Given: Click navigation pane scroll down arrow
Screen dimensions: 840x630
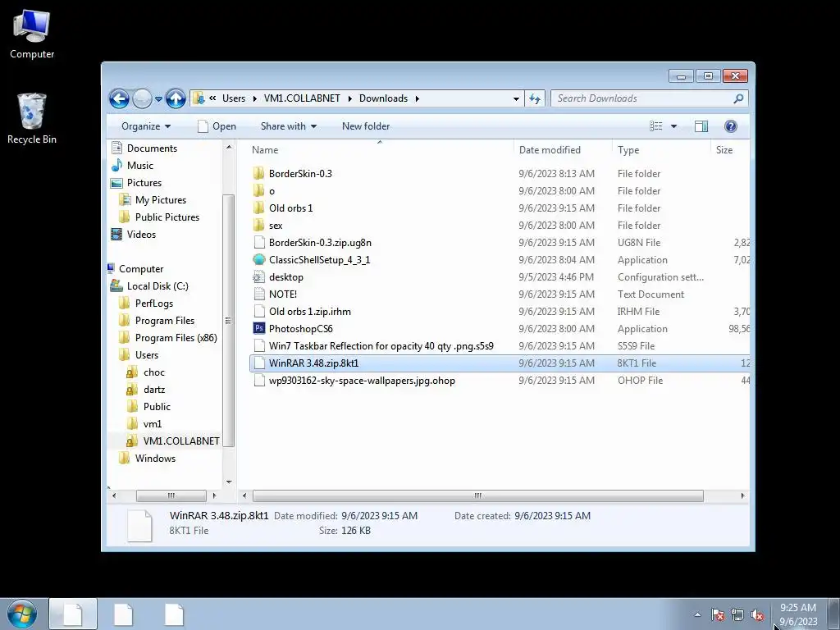Looking at the screenshot, I should tap(229, 482).
